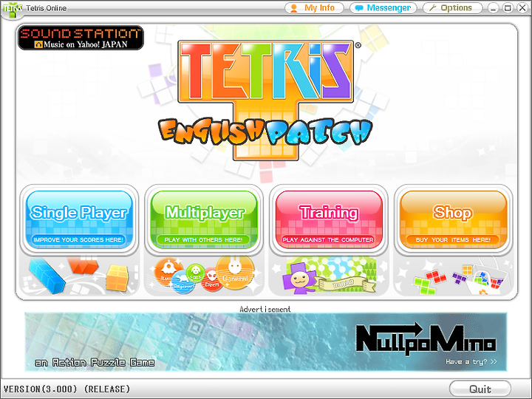Click the 'Have a try? >>' link
532x399 pixels.
pyautogui.click(x=471, y=361)
